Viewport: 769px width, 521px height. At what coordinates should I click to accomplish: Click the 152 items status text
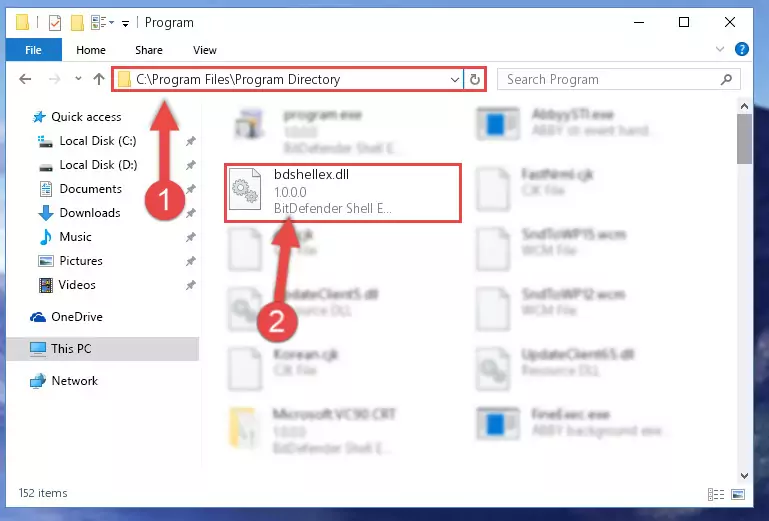pyautogui.click(x=43, y=493)
